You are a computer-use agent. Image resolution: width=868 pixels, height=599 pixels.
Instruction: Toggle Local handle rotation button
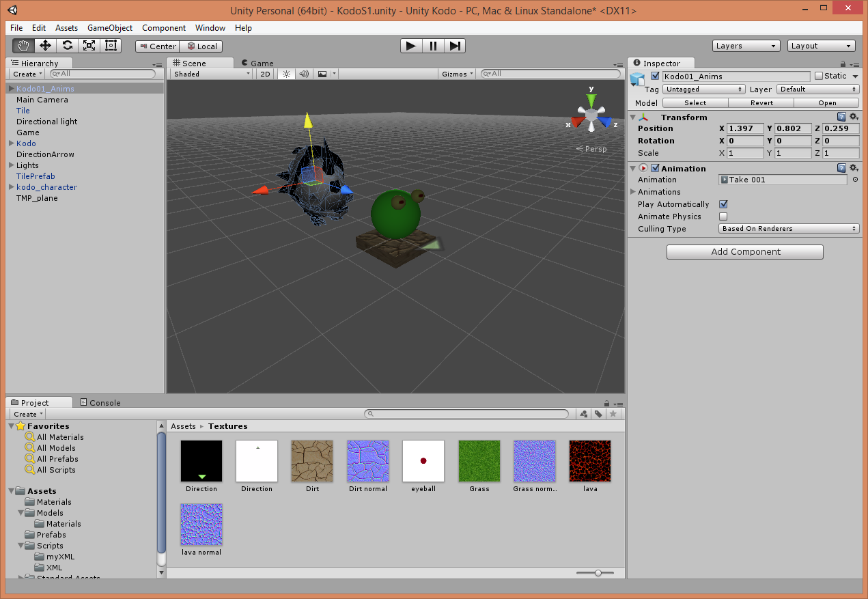pos(200,46)
